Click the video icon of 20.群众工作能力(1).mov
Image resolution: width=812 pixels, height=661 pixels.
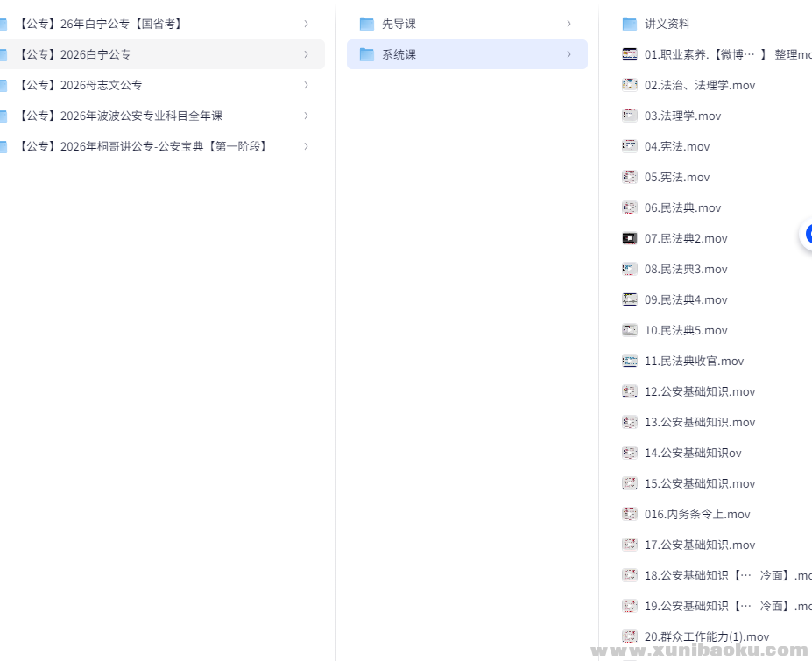click(629, 636)
